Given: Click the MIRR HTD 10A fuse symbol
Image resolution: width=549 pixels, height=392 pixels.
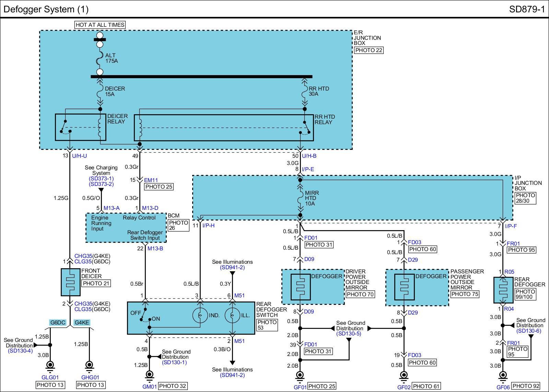Looking at the screenshot, I should 300,198.
